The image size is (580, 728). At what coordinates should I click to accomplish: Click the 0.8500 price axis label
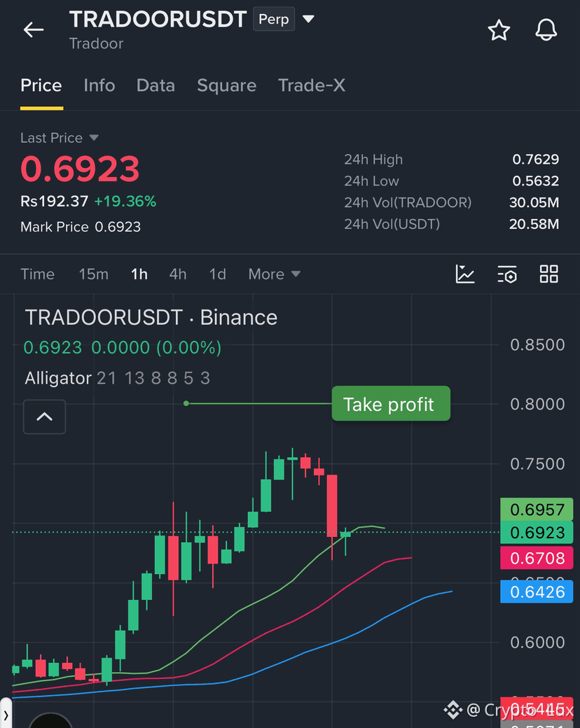[537, 344]
